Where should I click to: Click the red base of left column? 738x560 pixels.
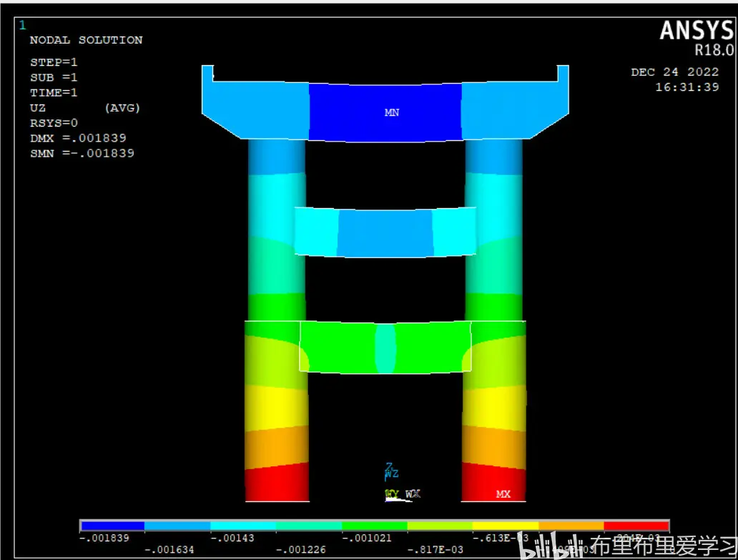pos(277,483)
